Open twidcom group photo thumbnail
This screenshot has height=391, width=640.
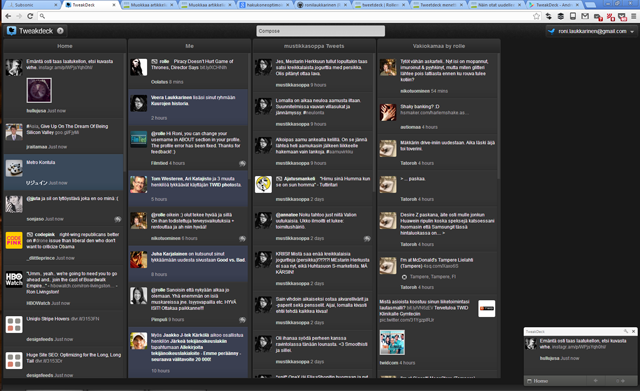coord(392,342)
